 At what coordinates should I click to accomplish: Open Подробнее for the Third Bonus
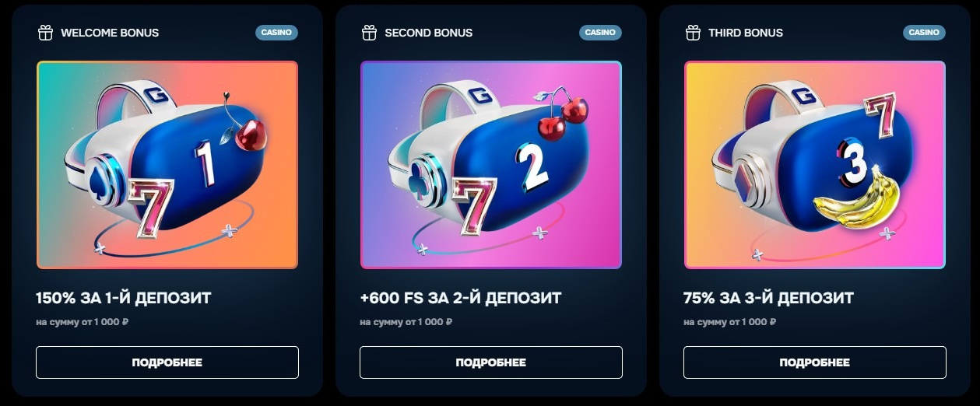815,362
